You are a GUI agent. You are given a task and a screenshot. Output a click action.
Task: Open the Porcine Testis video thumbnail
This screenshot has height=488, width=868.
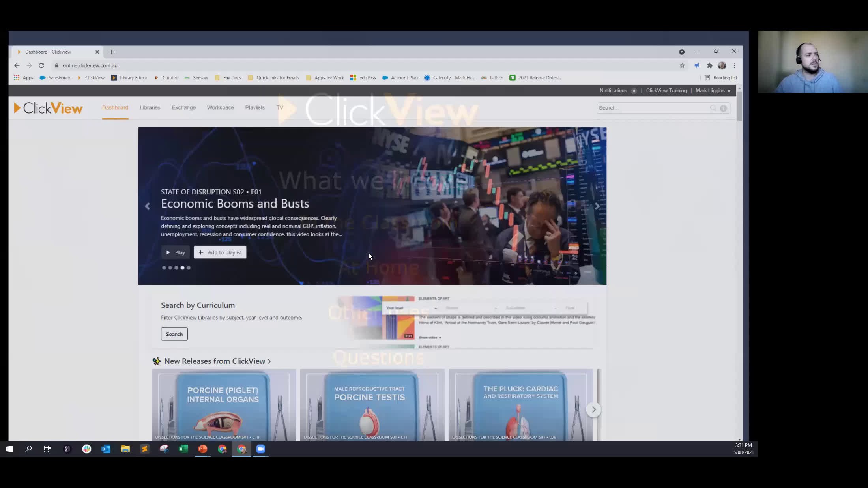(371, 405)
